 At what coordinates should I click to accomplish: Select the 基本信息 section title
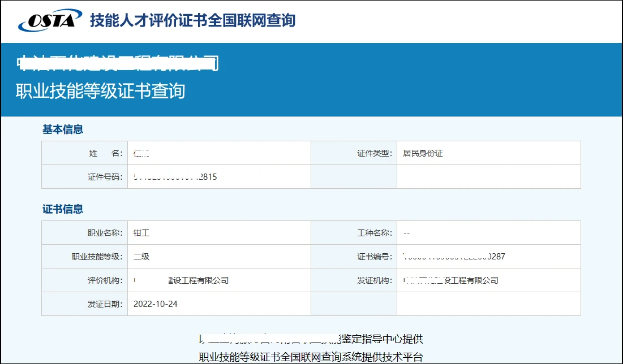click(63, 129)
